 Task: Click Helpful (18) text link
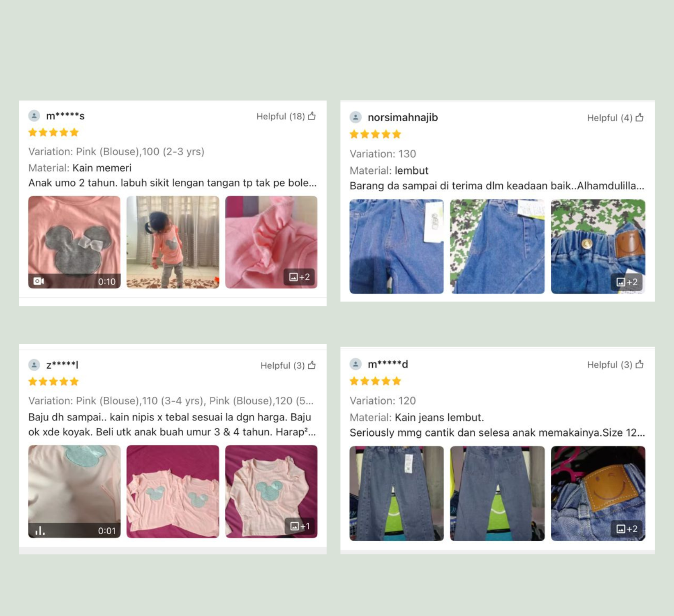point(281,117)
